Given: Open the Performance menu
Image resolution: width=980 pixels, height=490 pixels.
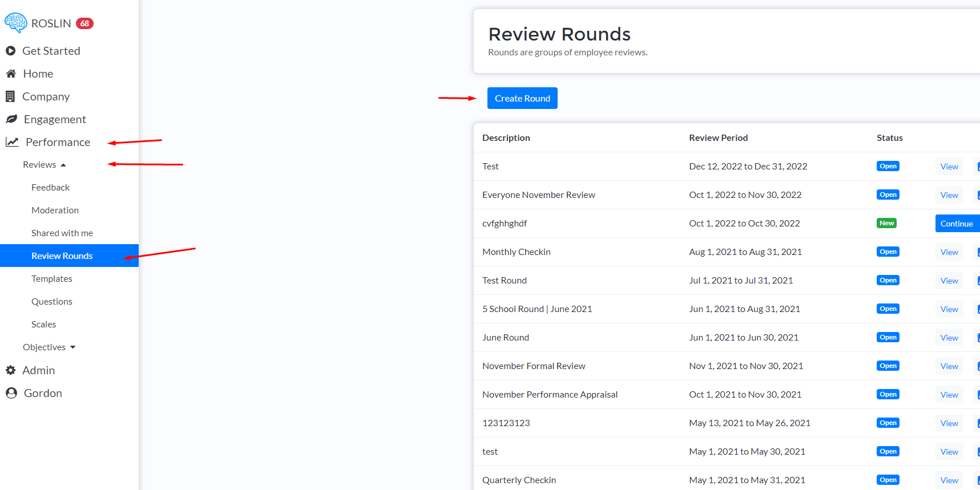Looking at the screenshot, I should 58,142.
